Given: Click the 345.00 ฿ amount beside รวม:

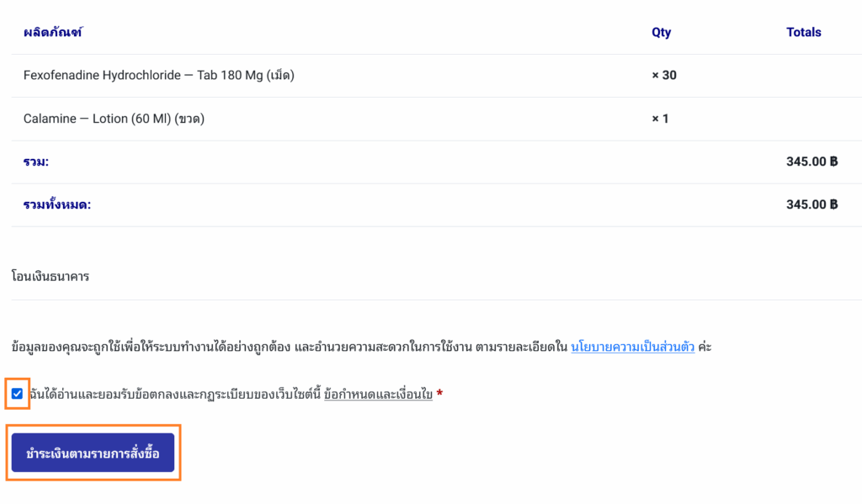Looking at the screenshot, I should [x=812, y=162].
